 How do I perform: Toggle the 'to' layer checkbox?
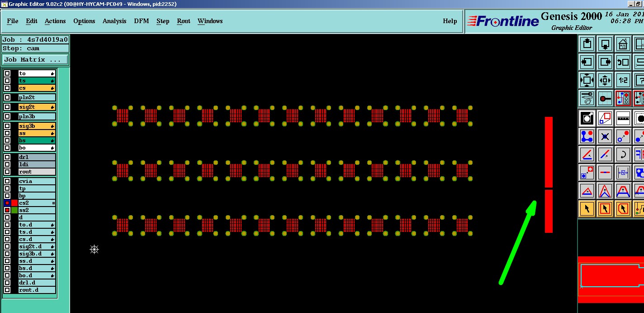point(7,73)
